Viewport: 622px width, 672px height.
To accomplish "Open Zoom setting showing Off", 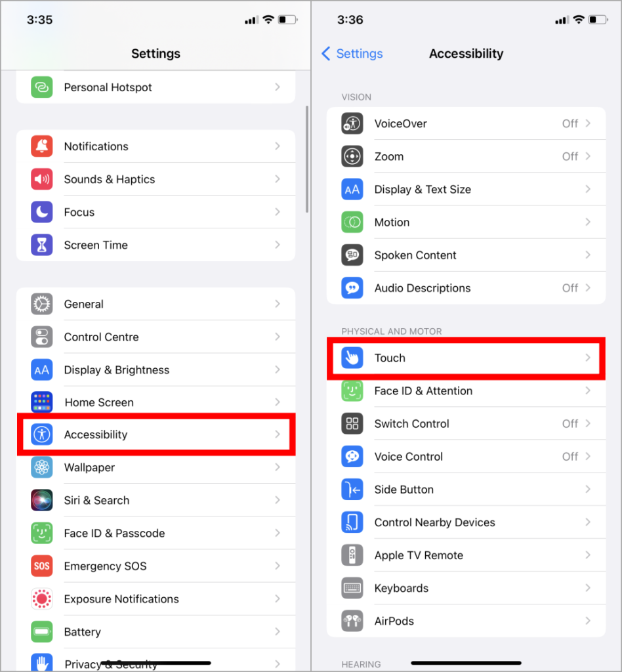I will point(466,156).
